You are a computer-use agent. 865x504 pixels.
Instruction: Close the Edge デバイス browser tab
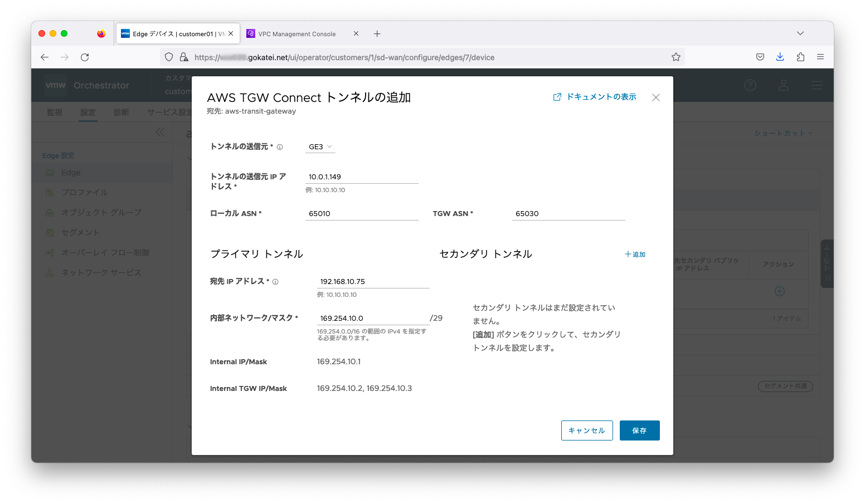[x=231, y=33]
